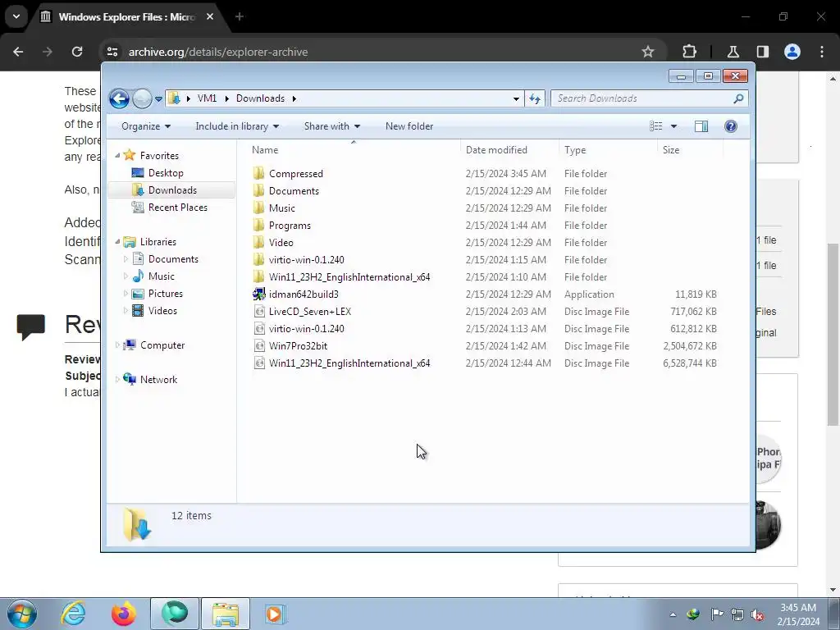
Task: Collapse the Libraries group
Action: 117,242
